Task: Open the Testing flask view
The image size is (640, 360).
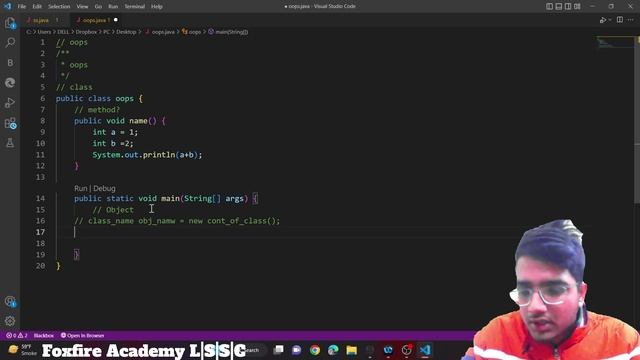Action: 10,143
